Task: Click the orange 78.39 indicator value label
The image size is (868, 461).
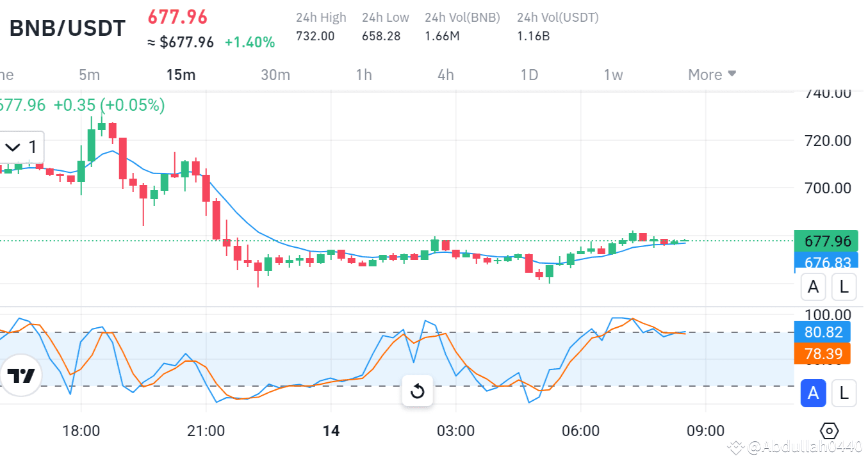Action: click(823, 354)
